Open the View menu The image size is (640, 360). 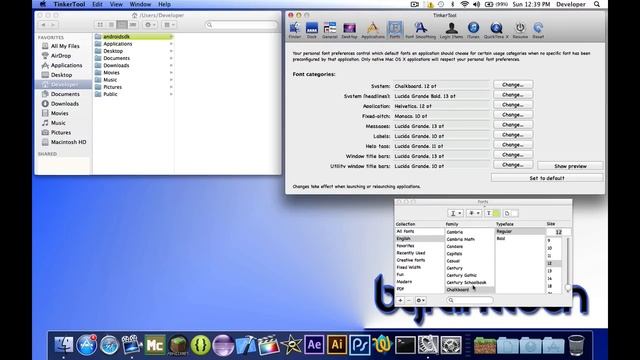coord(116,4)
